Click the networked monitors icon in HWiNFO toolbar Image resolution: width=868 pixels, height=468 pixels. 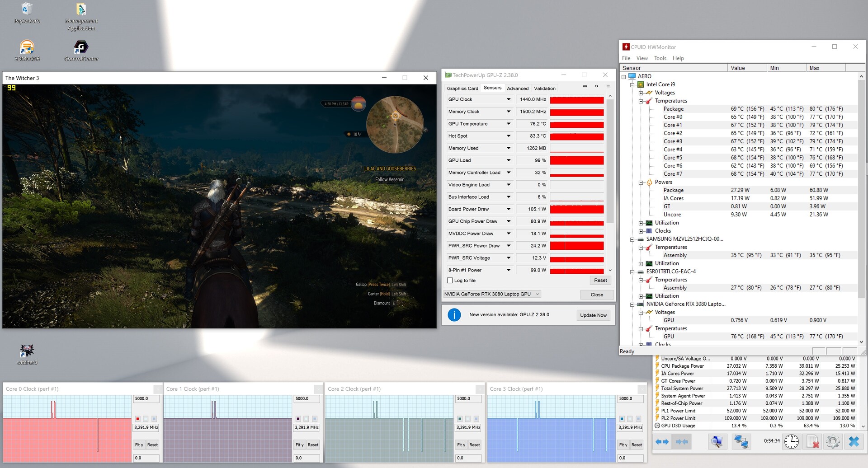click(741, 441)
